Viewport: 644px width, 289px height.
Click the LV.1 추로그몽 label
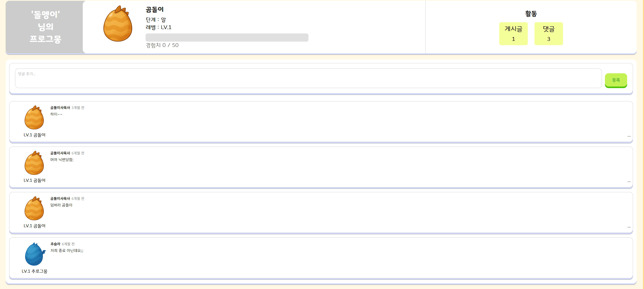pyautogui.click(x=34, y=271)
